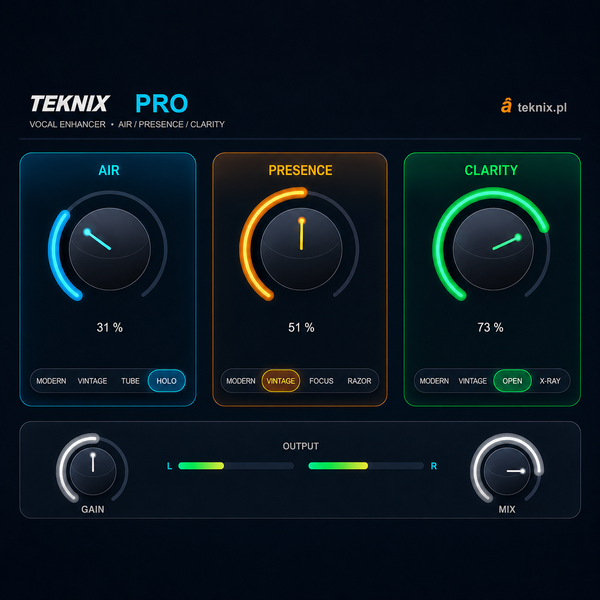Click the MIX knob
Image resolution: width=600 pixels, height=600 pixels.
507,471
